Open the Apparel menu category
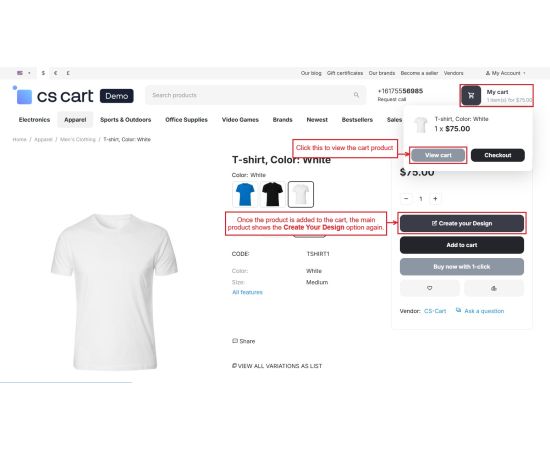The image size is (550, 450). point(75,120)
